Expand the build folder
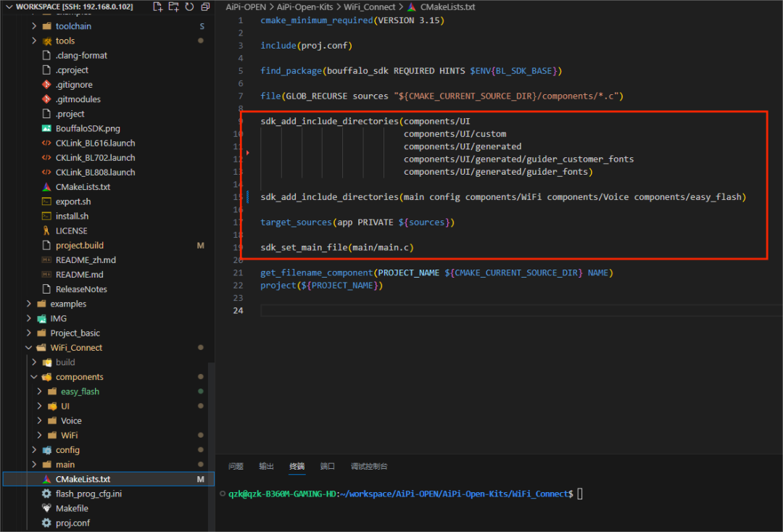Image resolution: width=783 pixels, height=532 pixels. [x=65, y=362]
